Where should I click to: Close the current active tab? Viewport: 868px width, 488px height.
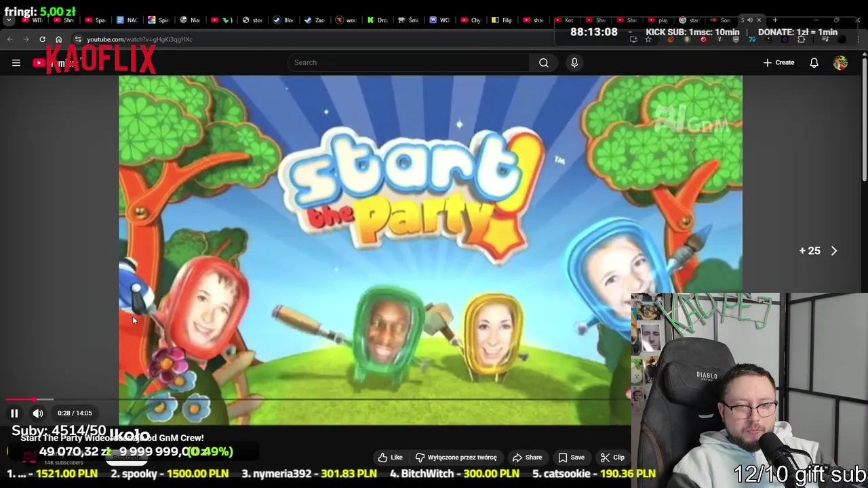pyautogui.click(x=759, y=20)
